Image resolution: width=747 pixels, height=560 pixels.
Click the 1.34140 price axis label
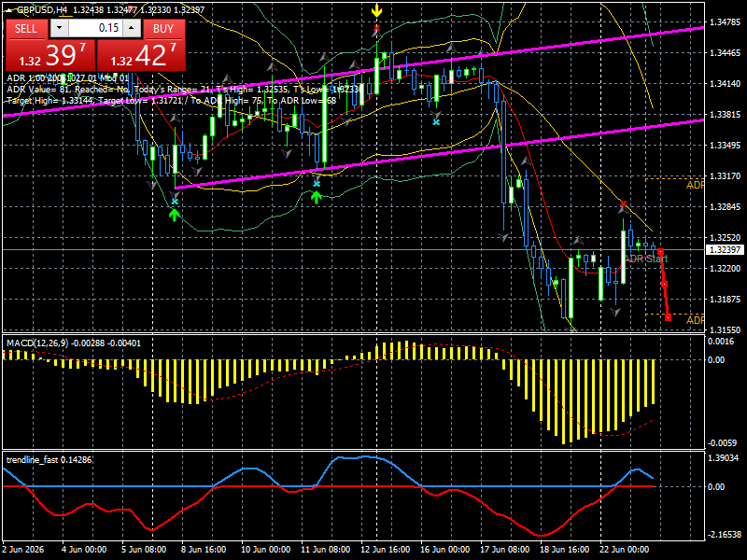(x=726, y=83)
